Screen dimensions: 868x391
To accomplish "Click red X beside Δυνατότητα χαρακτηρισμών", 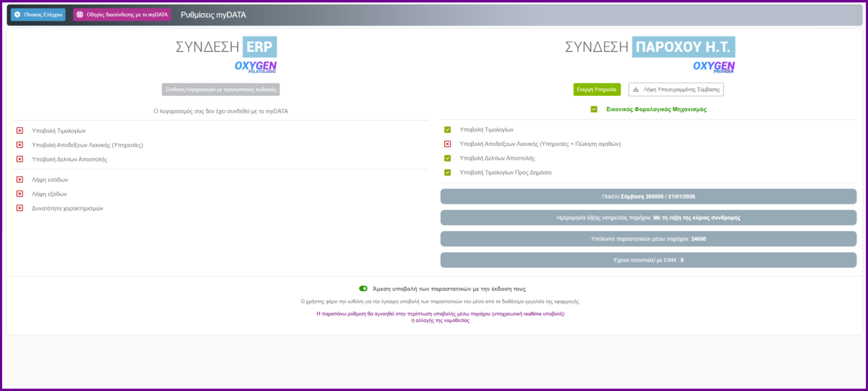I will pos(20,208).
